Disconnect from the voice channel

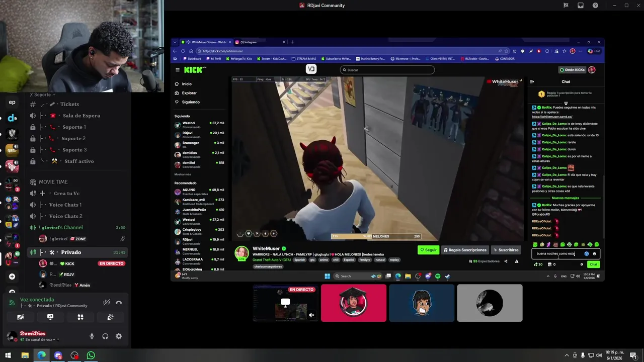pos(119,303)
